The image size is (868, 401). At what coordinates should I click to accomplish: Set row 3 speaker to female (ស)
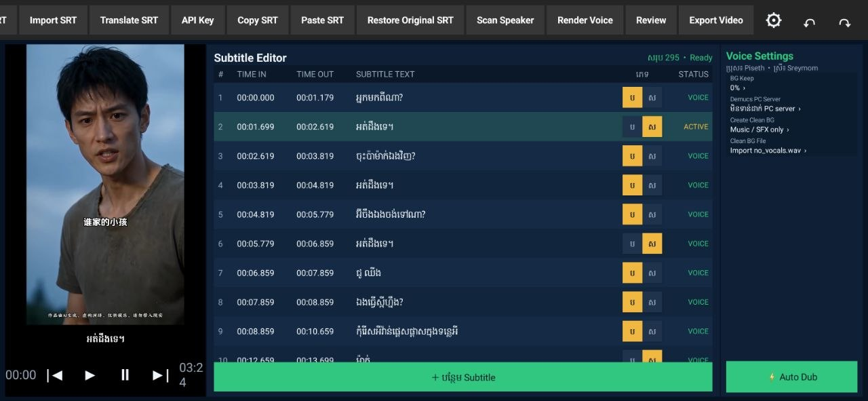[652, 156]
